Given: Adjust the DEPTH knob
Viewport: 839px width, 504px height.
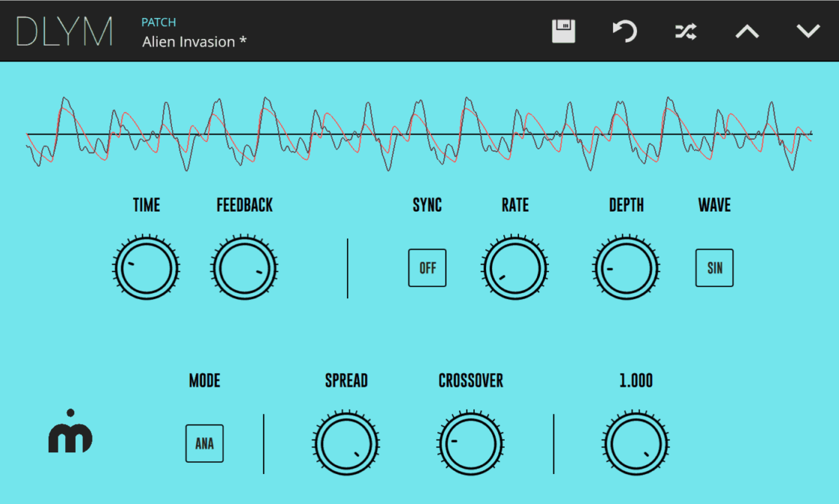Looking at the screenshot, I should (626, 267).
